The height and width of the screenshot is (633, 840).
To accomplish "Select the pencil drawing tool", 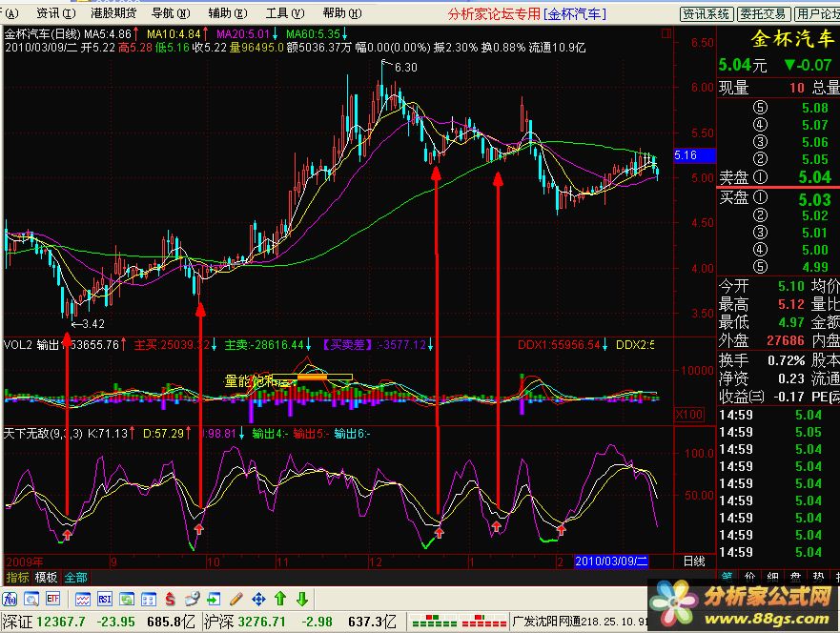I will (x=236, y=599).
